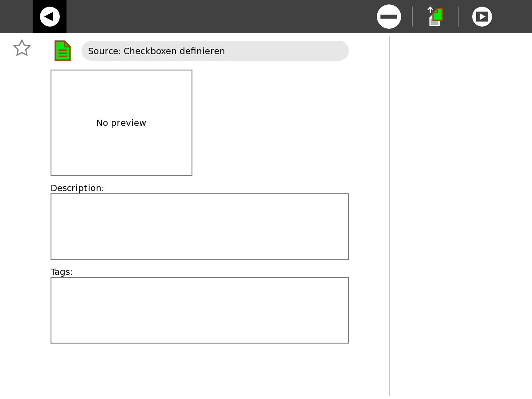Click the green document icon beside title

[x=63, y=51]
